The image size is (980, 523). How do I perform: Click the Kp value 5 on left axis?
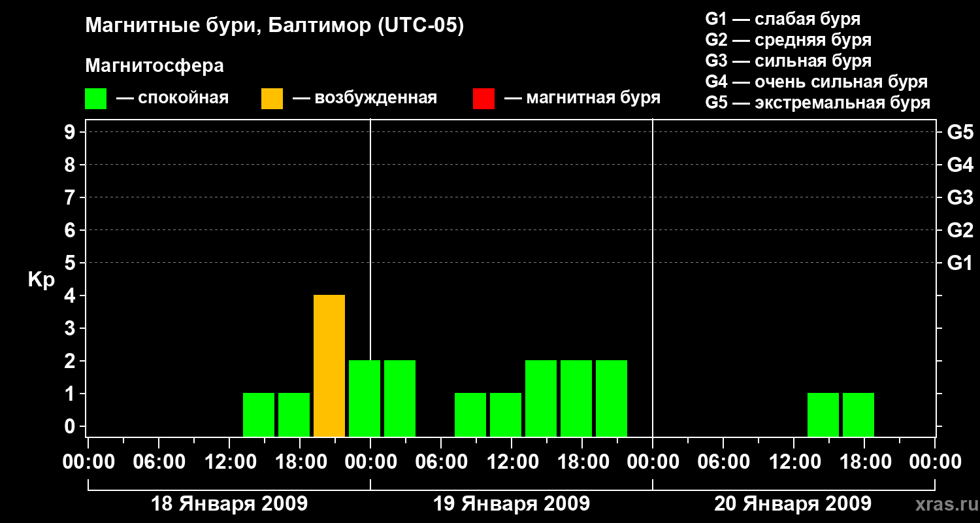pyautogui.click(x=71, y=263)
